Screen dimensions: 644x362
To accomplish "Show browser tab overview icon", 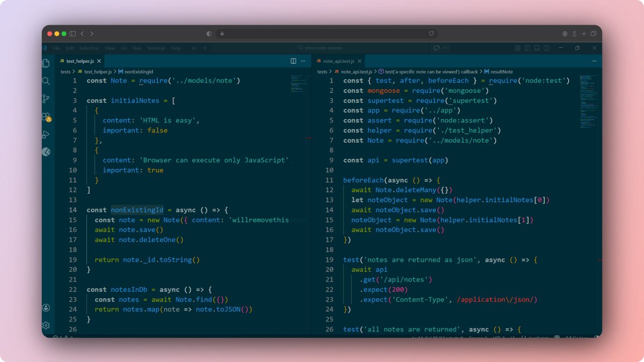I will (x=594, y=33).
